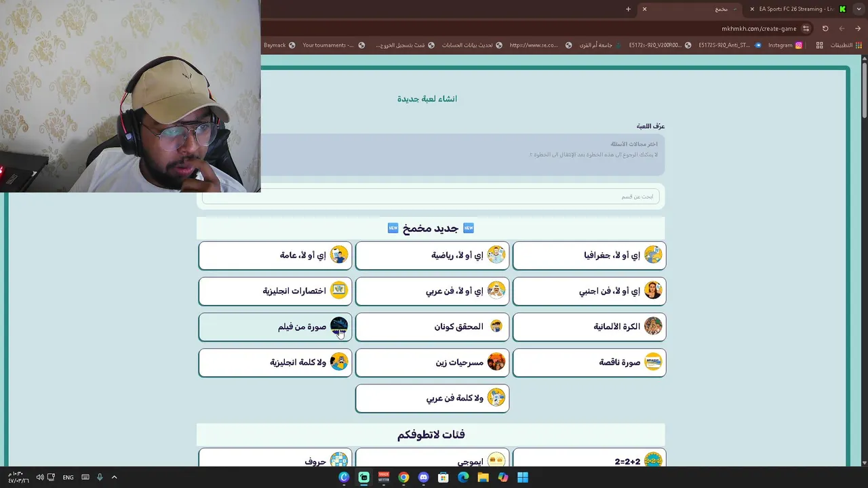Viewport: 868px width, 488px height.
Task: Switch the ENG input language
Action: click(x=68, y=477)
